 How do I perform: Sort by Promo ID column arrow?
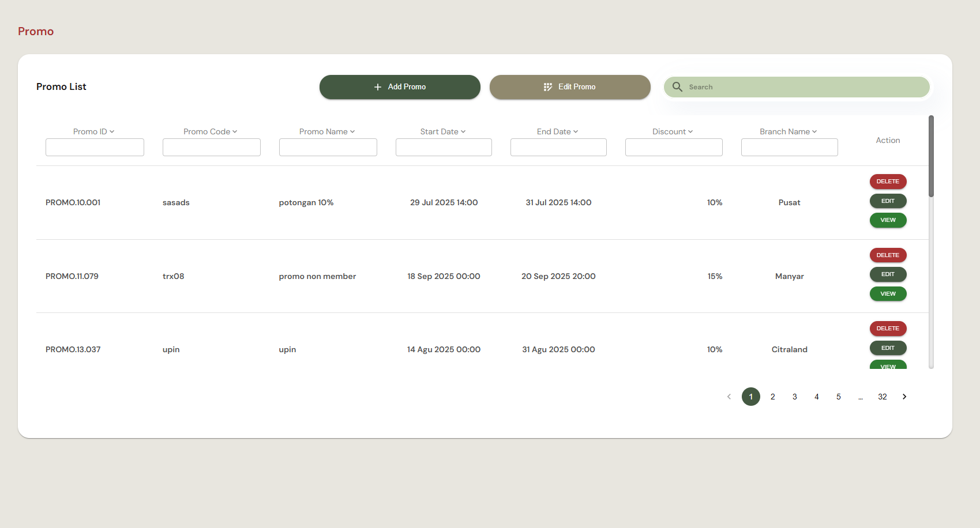(112, 132)
